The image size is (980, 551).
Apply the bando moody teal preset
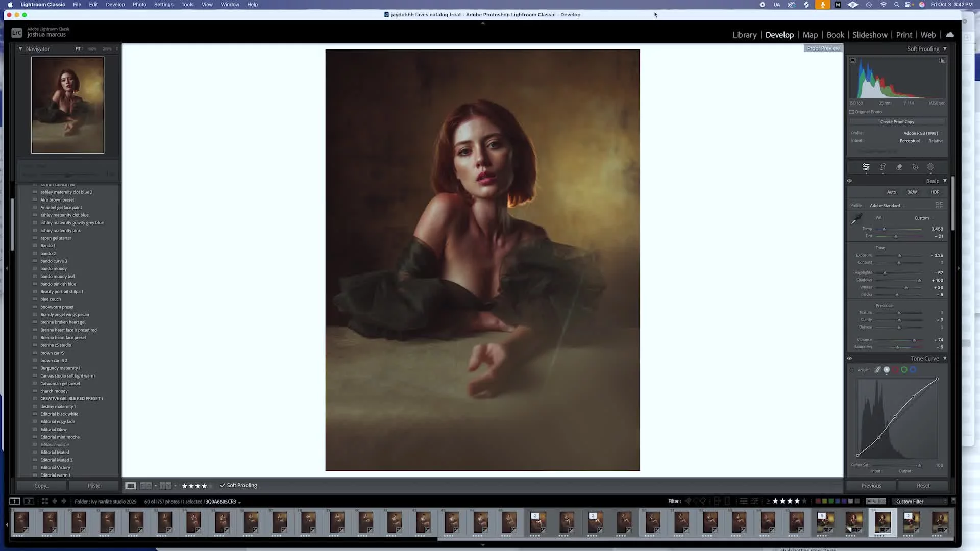pos(57,277)
